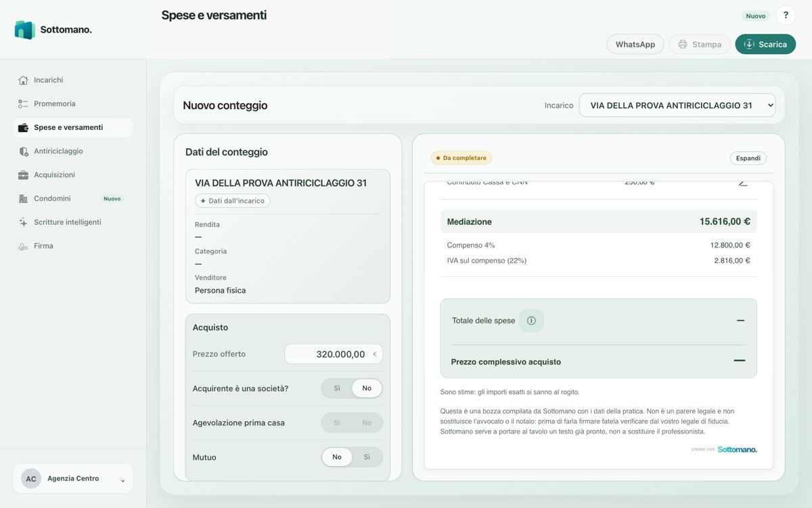The width and height of the screenshot is (812, 508).
Task: Click the Prezzo offerto input field
Action: [x=334, y=354]
